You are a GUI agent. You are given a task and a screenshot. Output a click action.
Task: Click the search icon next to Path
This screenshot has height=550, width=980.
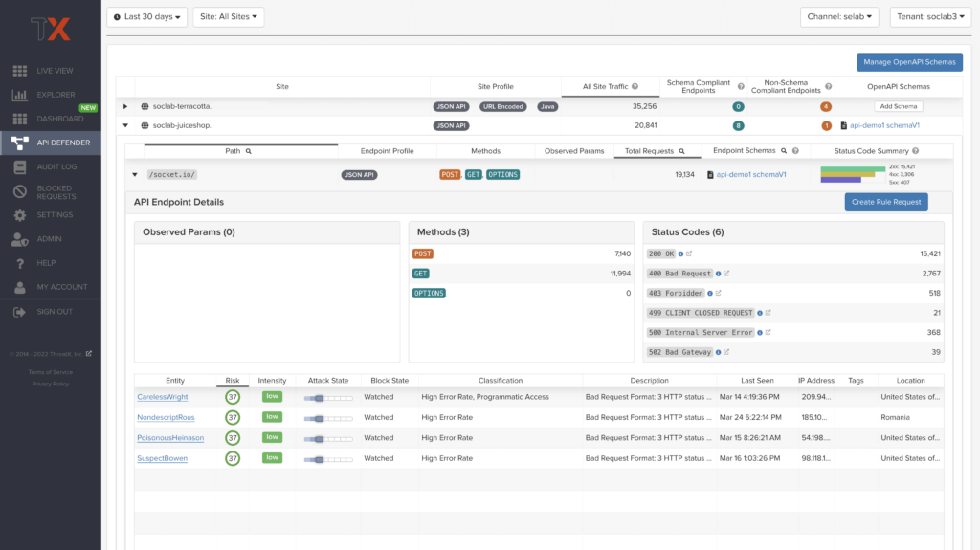[248, 151]
